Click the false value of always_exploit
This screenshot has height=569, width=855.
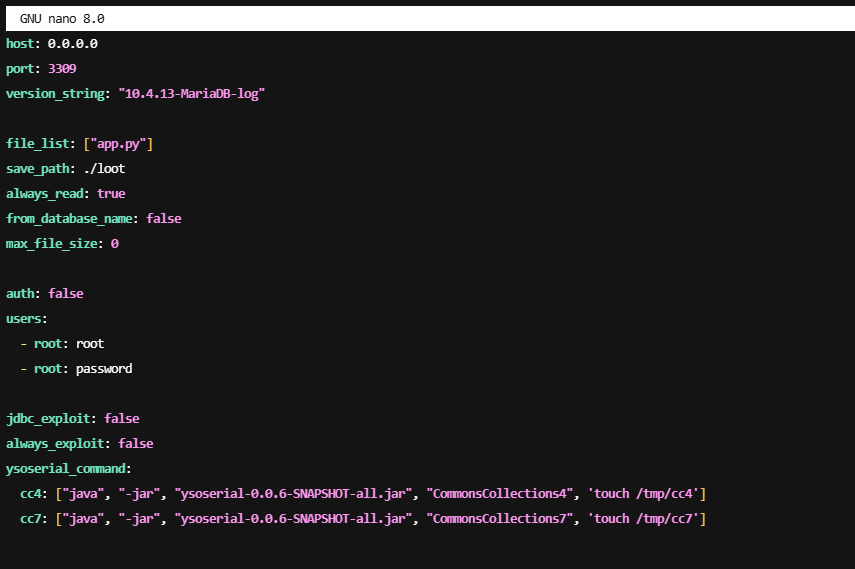136,444
